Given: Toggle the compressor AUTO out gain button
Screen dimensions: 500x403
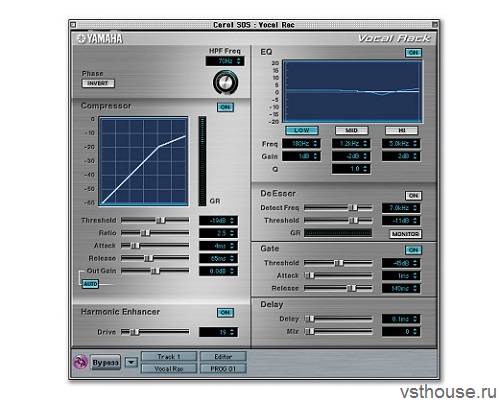Looking at the screenshot, I should click(x=90, y=284).
